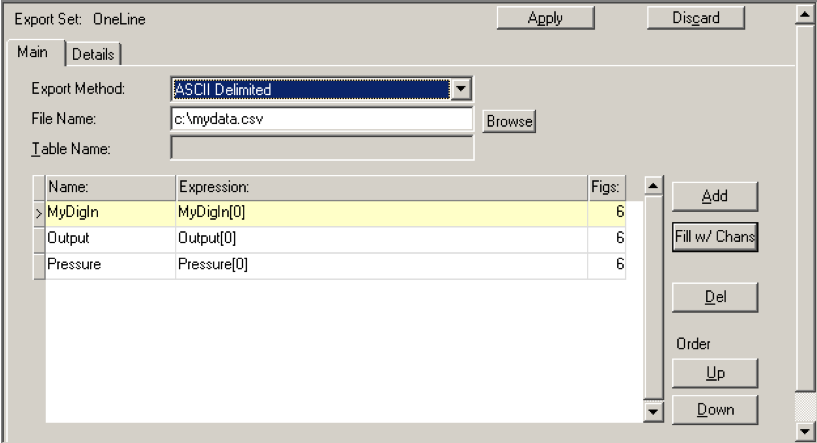Delete the selected row with Del
Screen dimensions: 817x443
[714, 297]
